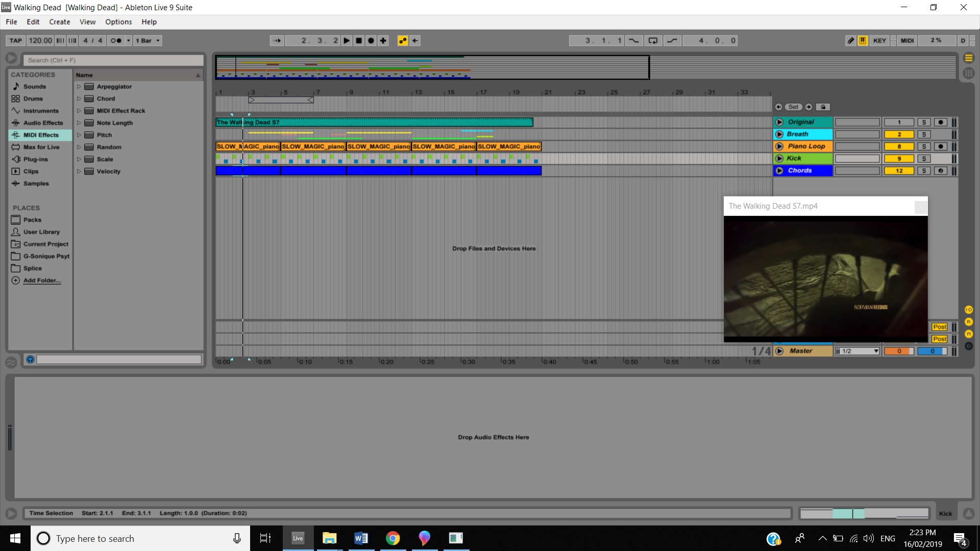Arm the Piano Loop track for recording

941,146
